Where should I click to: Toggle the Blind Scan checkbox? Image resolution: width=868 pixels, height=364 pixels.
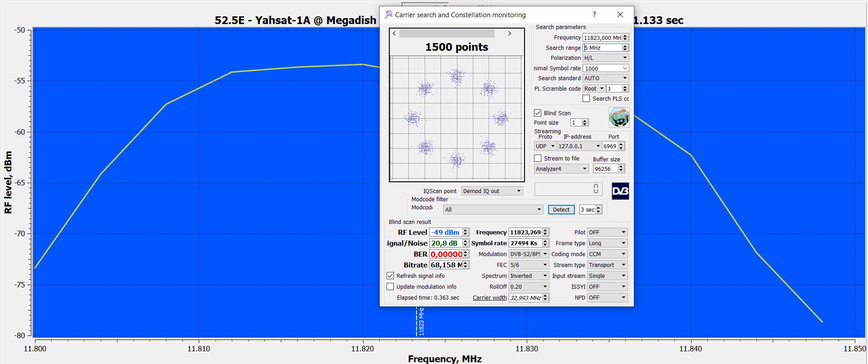click(538, 113)
